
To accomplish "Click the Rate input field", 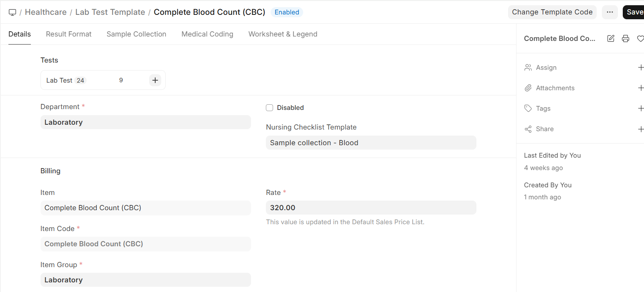I will point(371,208).
